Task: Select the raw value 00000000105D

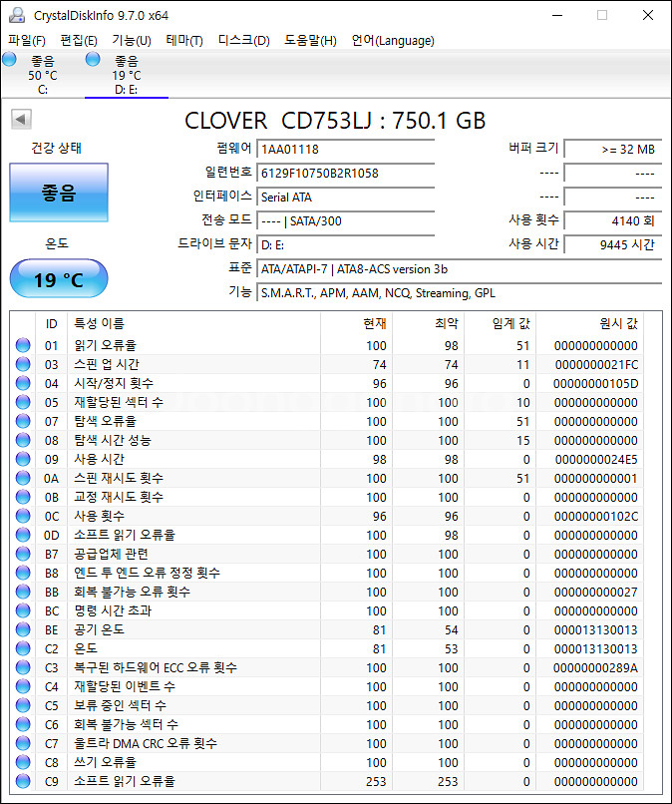Action: point(595,383)
